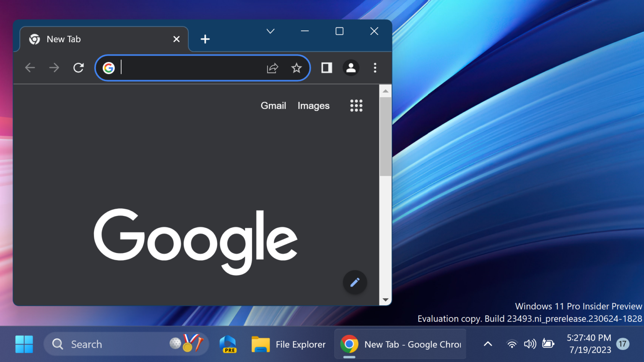Reload the current page
This screenshot has height=362, width=644.
78,67
